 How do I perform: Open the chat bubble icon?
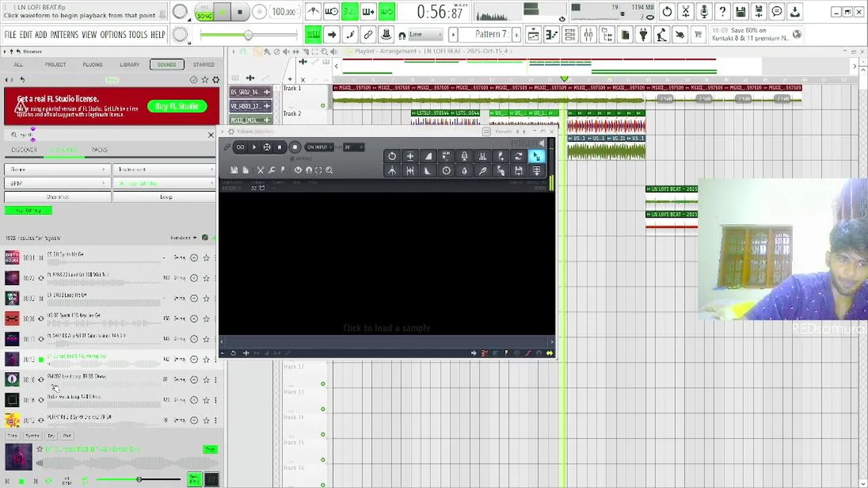click(777, 12)
